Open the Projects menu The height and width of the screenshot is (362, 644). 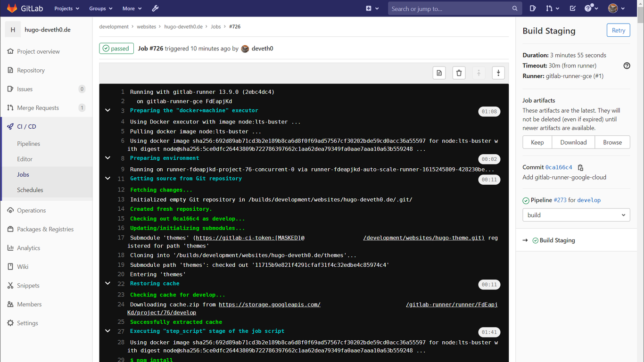coord(66,8)
